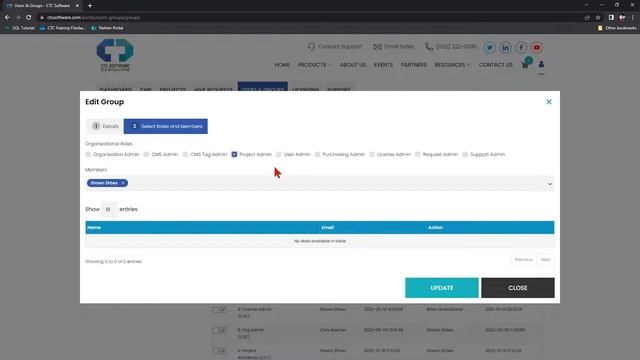Open the LinkedIn social icon

coord(505,47)
